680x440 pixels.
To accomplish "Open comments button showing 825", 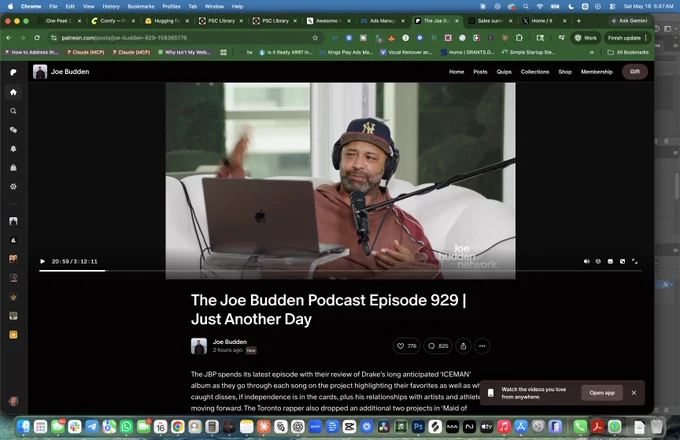I will tap(438, 346).
